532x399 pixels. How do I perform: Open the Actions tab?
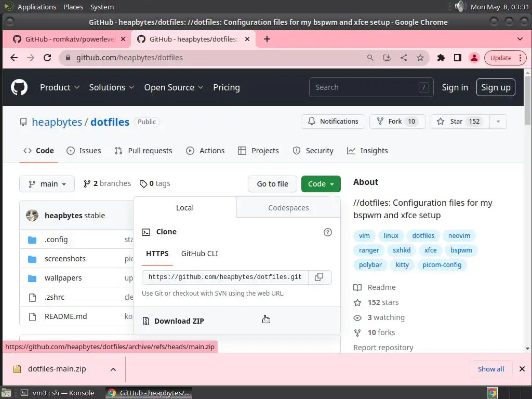coord(205,151)
